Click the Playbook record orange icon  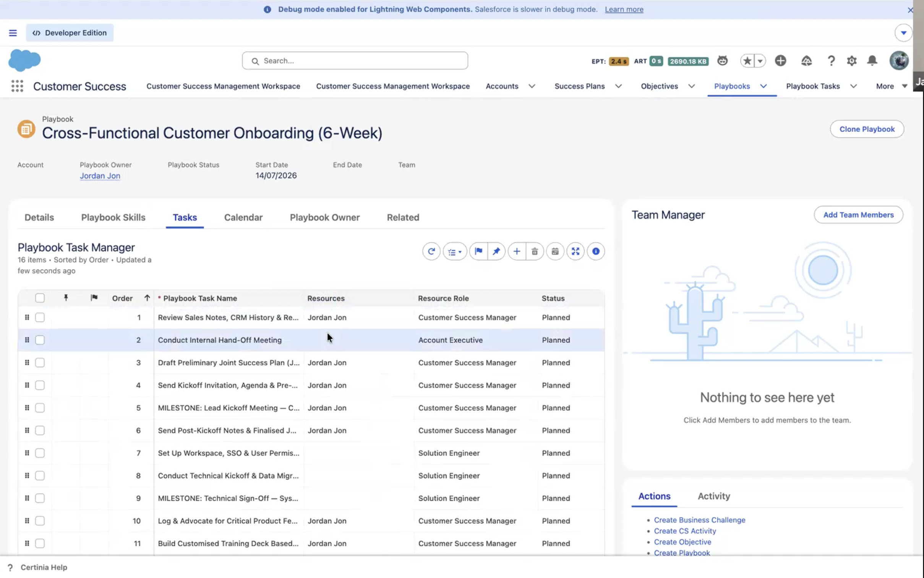point(26,129)
